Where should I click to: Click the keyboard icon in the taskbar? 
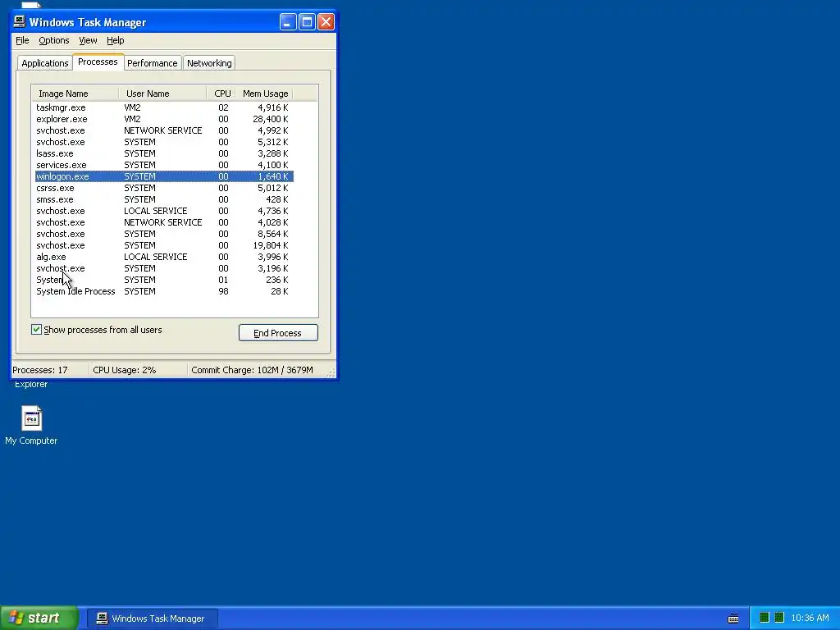click(x=733, y=619)
